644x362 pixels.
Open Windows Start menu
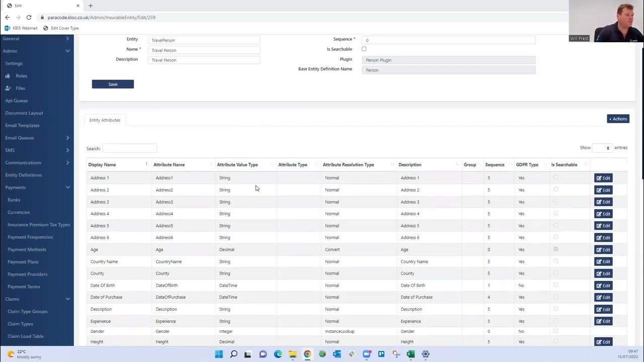tap(219, 354)
